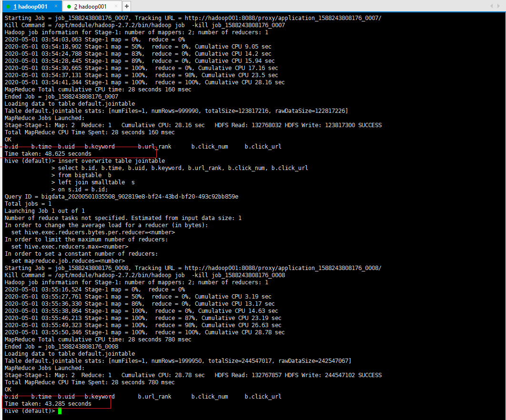This screenshot has height=420, width=506.
Task: Click "Launching Job 1 out of 1" line
Action: [x=45, y=211]
